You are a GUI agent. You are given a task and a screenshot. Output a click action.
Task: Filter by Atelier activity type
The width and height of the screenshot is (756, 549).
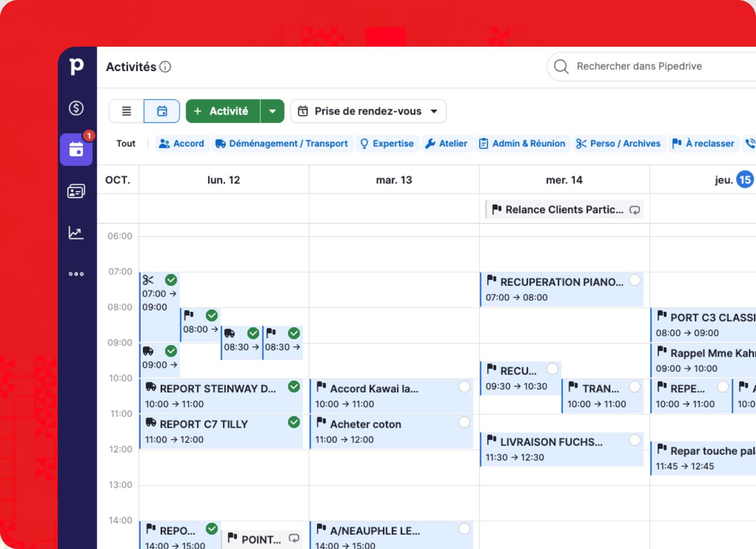pyautogui.click(x=446, y=143)
